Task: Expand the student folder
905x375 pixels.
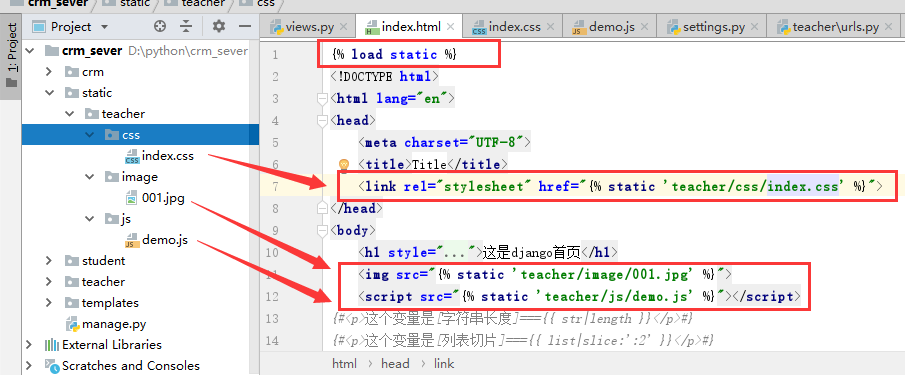Action: tap(50, 261)
